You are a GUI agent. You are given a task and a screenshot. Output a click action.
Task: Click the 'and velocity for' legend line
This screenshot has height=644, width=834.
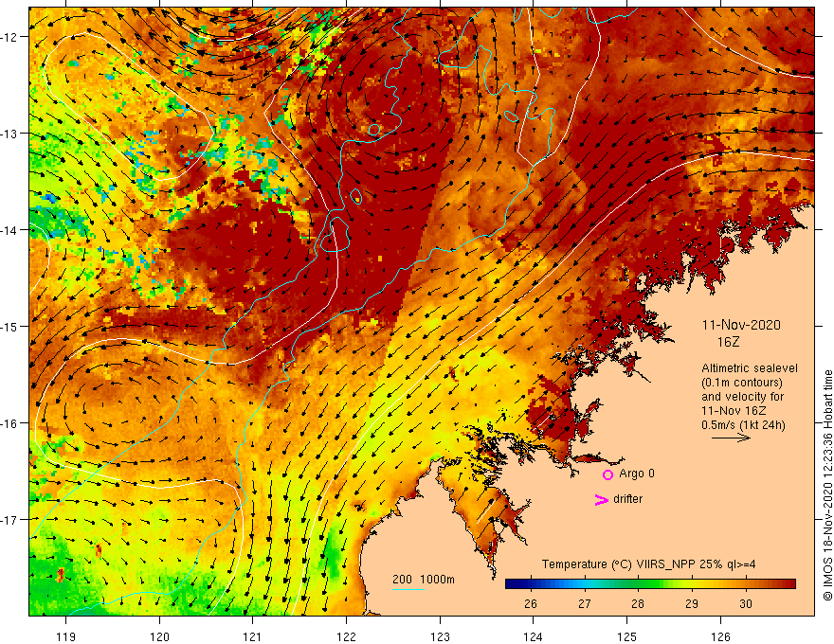click(x=742, y=397)
